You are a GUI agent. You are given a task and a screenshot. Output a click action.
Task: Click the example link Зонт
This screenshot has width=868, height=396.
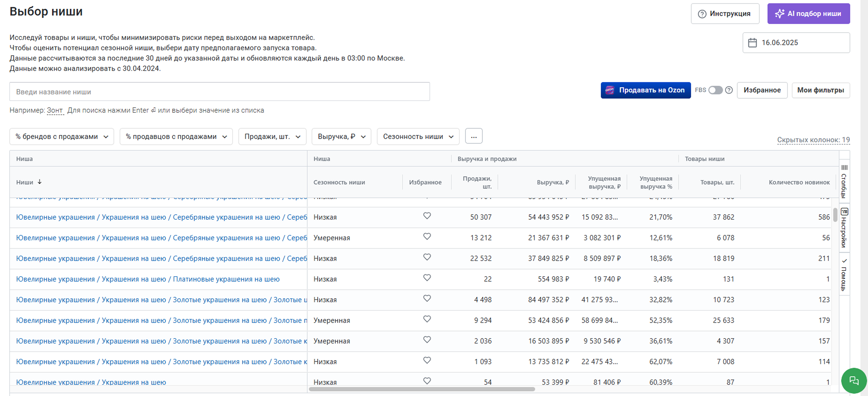pyautogui.click(x=55, y=110)
